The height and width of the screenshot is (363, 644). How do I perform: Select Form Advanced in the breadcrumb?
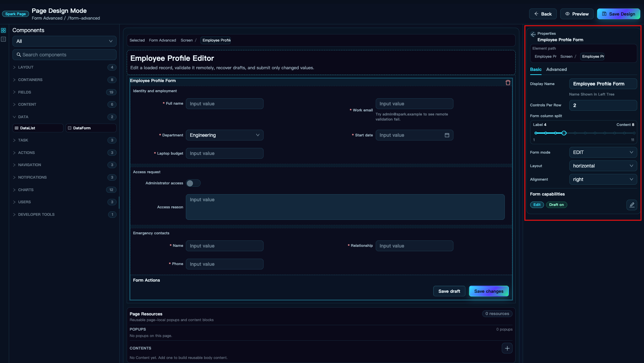point(163,40)
